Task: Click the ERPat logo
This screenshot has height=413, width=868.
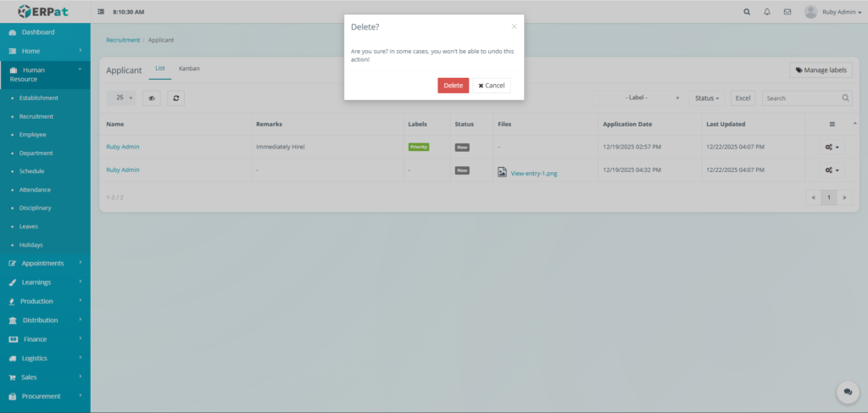Action: coord(42,11)
